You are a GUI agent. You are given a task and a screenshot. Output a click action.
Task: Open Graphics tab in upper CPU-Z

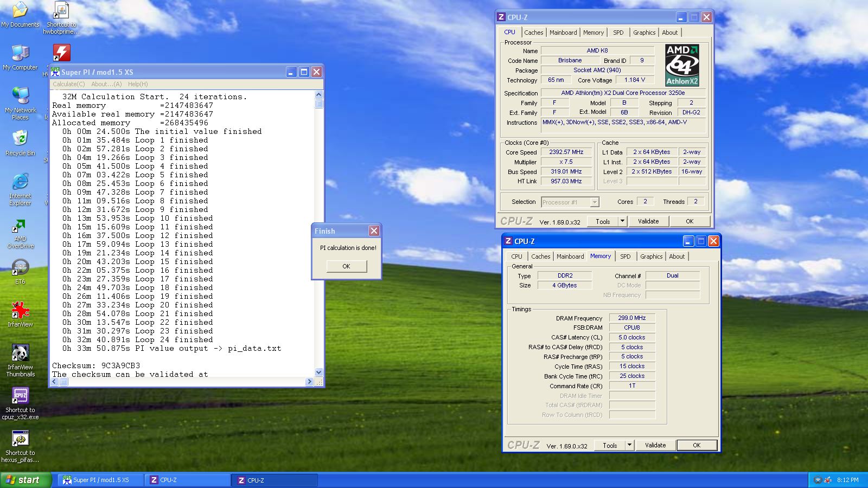(644, 33)
